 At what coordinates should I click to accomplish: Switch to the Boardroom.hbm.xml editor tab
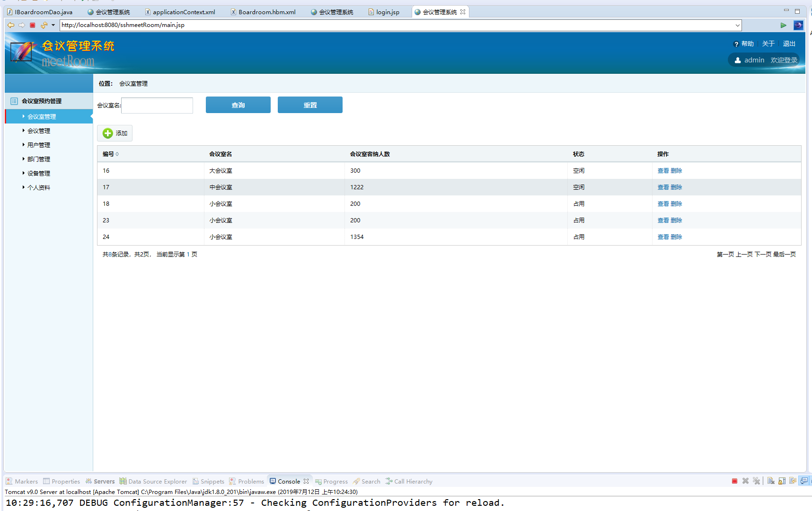click(266, 12)
